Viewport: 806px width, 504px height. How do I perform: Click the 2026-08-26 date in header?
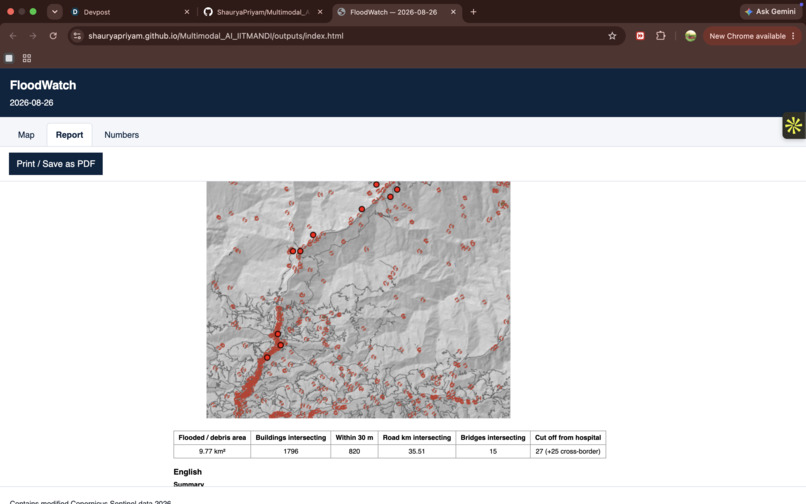pyautogui.click(x=31, y=103)
